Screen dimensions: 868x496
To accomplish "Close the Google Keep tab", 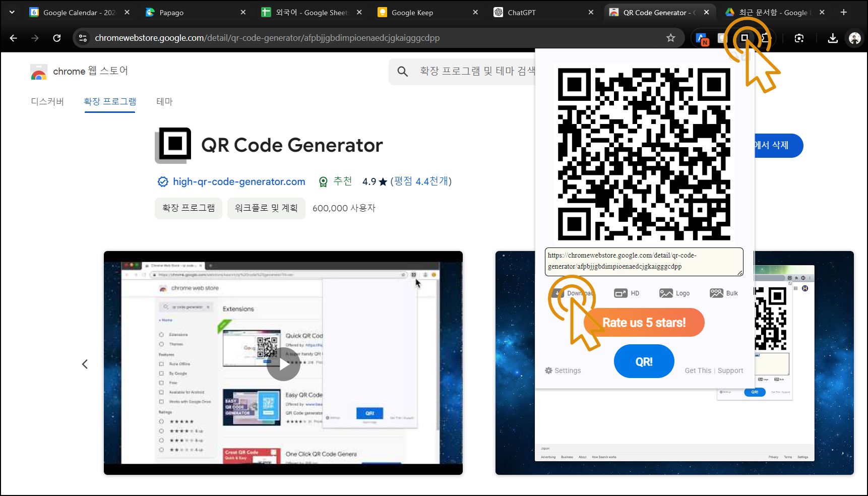I will click(x=475, y=12).
